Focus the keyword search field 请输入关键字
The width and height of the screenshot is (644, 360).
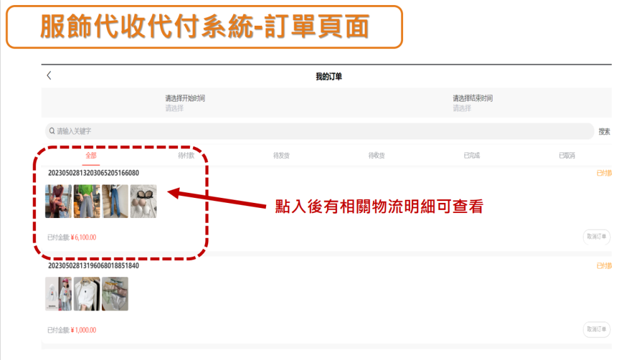point(319,131)
